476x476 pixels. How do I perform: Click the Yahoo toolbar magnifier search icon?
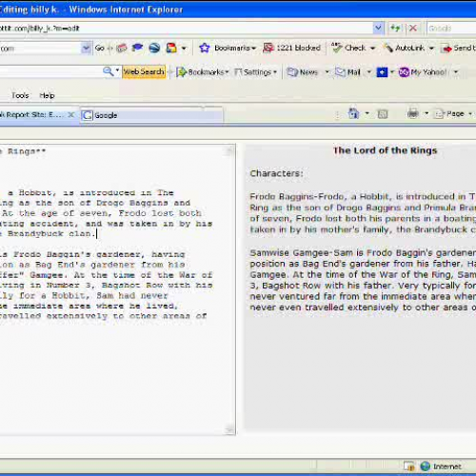108,71
